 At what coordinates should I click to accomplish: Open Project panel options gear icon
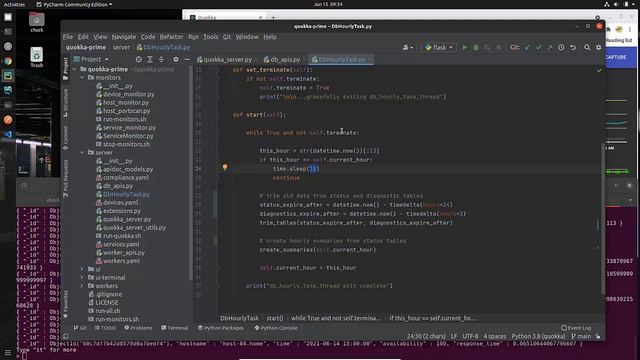(x=176, y=60)
